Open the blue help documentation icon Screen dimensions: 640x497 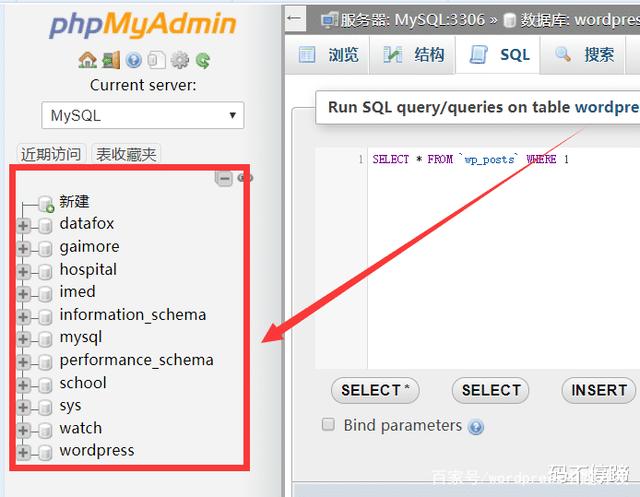pos(134,60)
